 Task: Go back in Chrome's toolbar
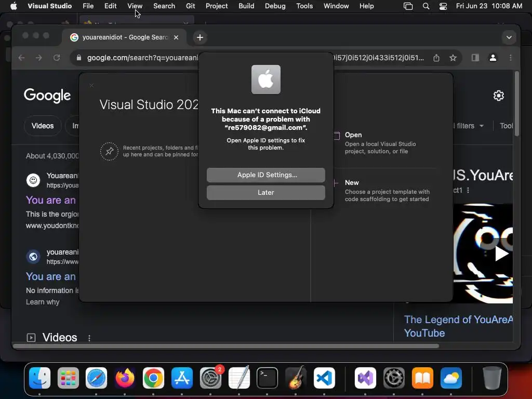[x=21, y=58]
